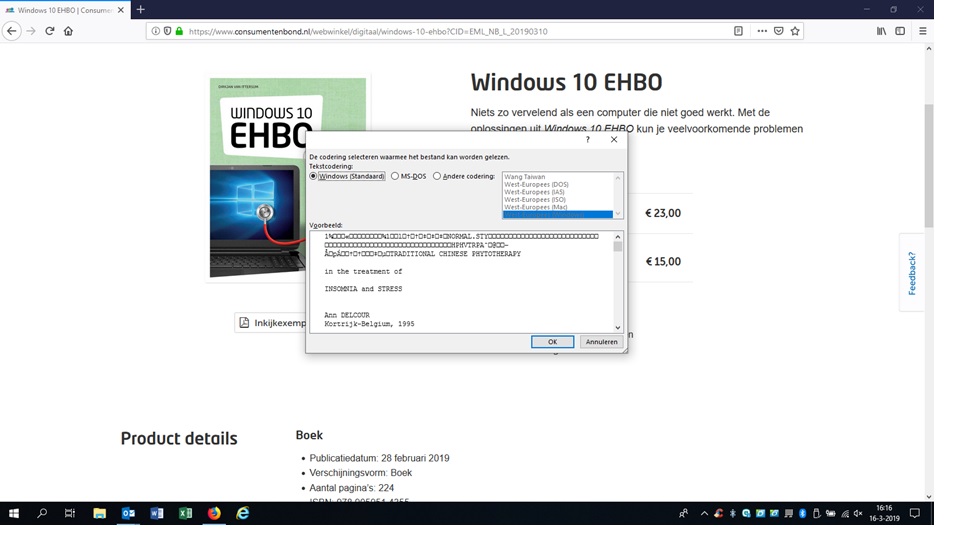Select Andere codering radio button
The image size is (960, 540).
437,176
